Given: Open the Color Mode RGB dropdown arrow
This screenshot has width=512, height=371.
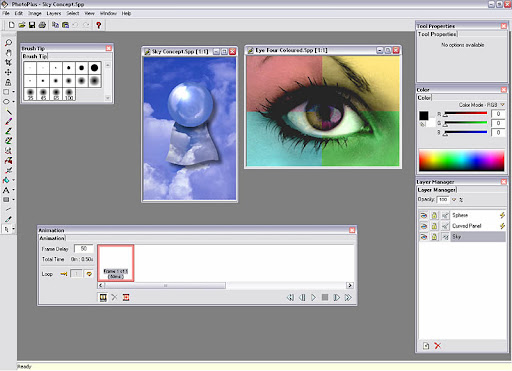Looking at the screenshot, I should pos(502,105).
